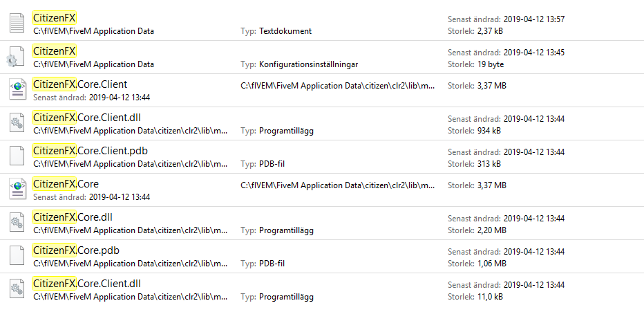Click the first CitizenFX.Core.Client web document icon
The height and width of the screenshot is (330, 644).
[17, 90]
